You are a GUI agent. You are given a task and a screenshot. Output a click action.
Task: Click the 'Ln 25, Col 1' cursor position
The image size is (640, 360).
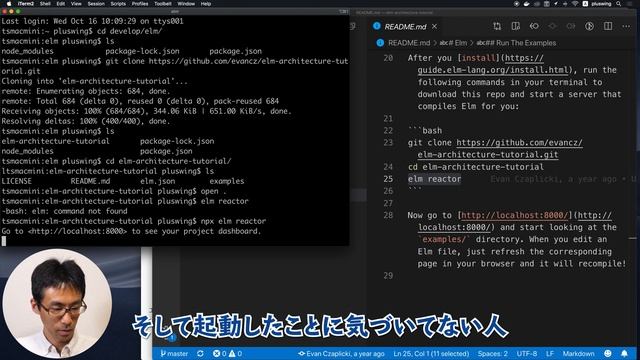click(431, 353)
